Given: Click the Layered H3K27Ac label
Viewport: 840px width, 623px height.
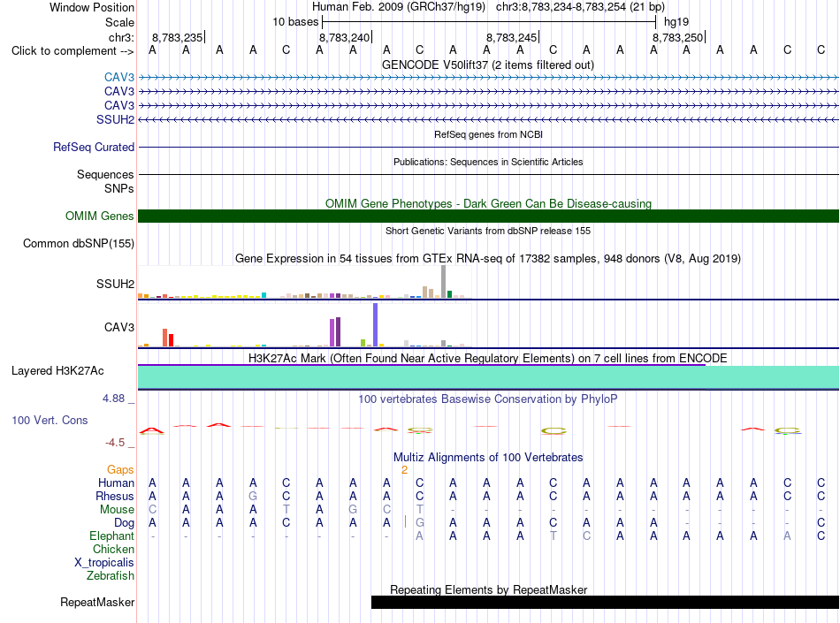Looking at the screenshot, I should (x=57, y=371).
